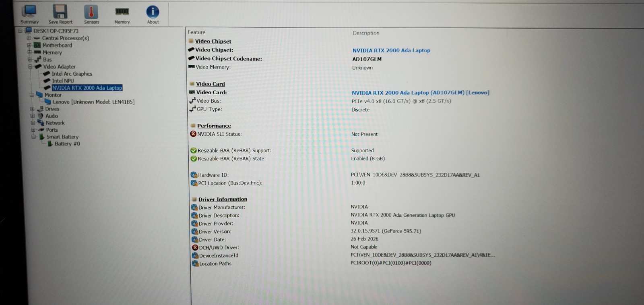Select Central Processor(s) in the tree
Image resolution: width=644 pixels, height=305 pixels.
pos(66,38)
